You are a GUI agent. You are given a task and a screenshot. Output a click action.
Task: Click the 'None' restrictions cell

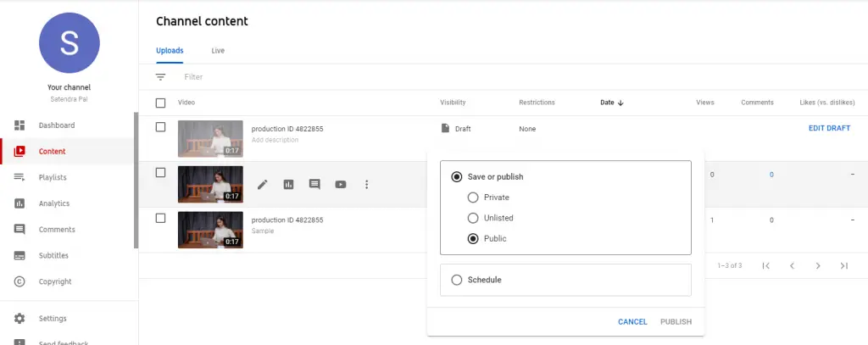(527, 129)
